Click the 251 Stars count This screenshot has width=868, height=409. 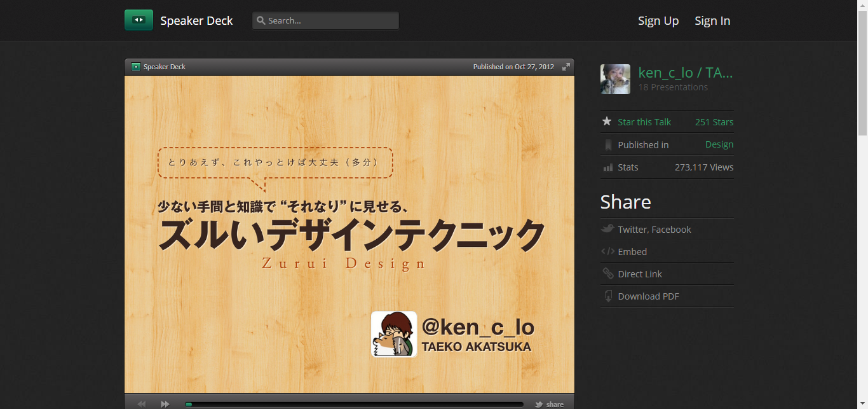pos(714,122)
